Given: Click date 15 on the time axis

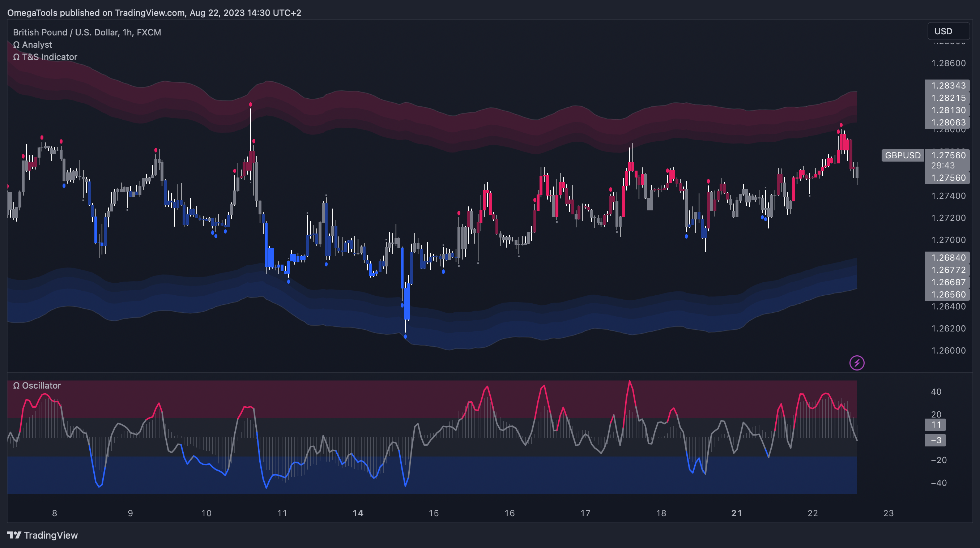Looking at the screenshot, I should pyautogui.click(x=434, y=513).
